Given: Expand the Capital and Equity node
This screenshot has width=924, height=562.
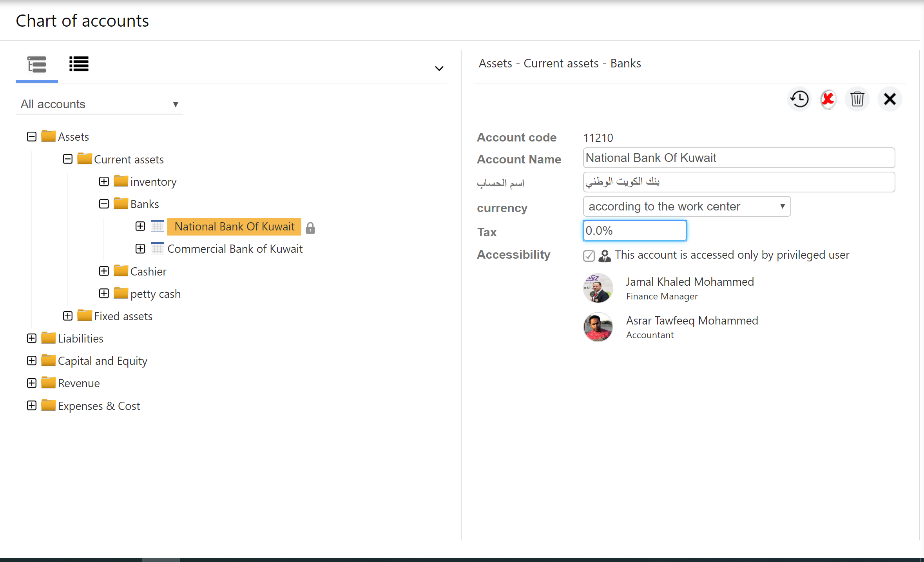Looking at the screenshot, I should pyautogui.click(x=32, y=361).
